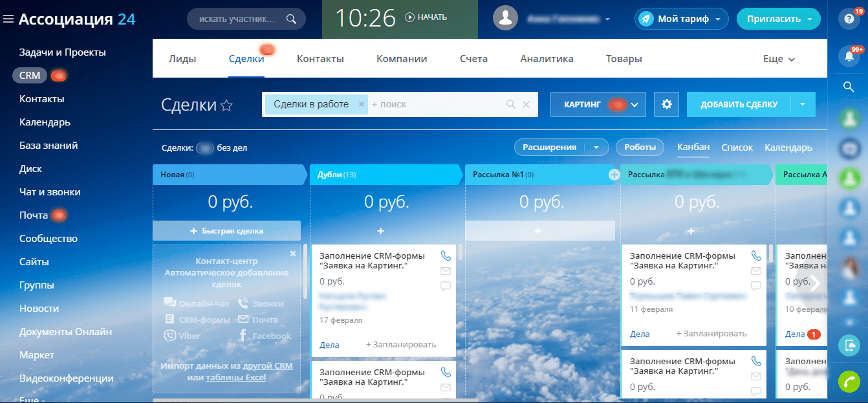Open Чат и звонки in left menu
The height and width of the screenshot is (403, 868).
[50, 192]
